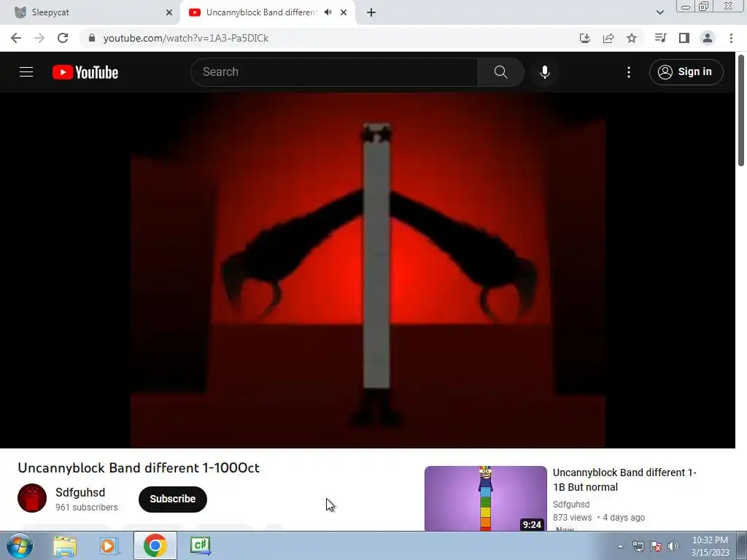The height and width of the screenshot is (560, 747).
Task: Open Windows Start menu
Action: point(19,545)
